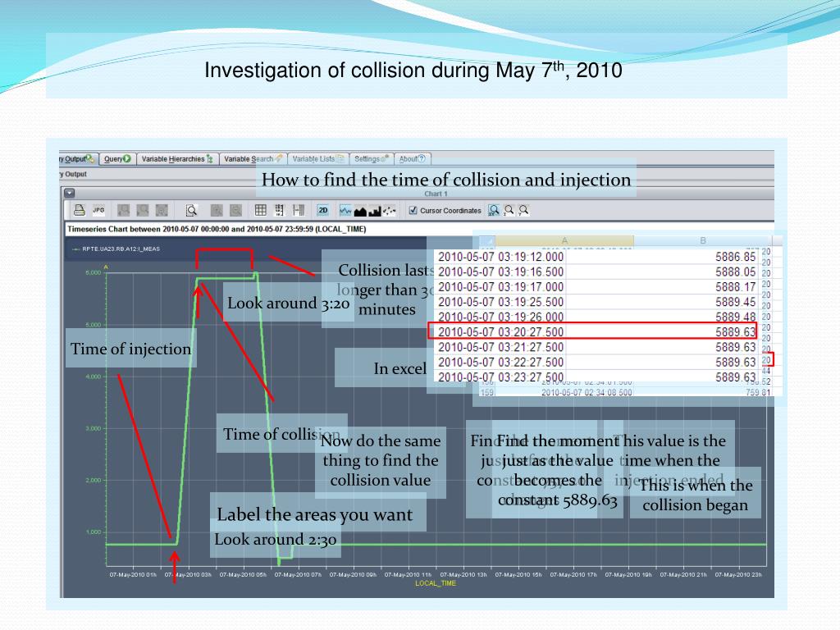Click the value 5886.85 in column B

click(735, 257)
